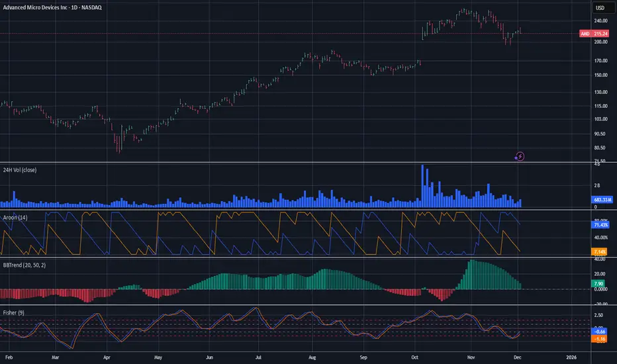Click the 2B volume axis label
The image size is (617, 364).
(x=597, y=185)
